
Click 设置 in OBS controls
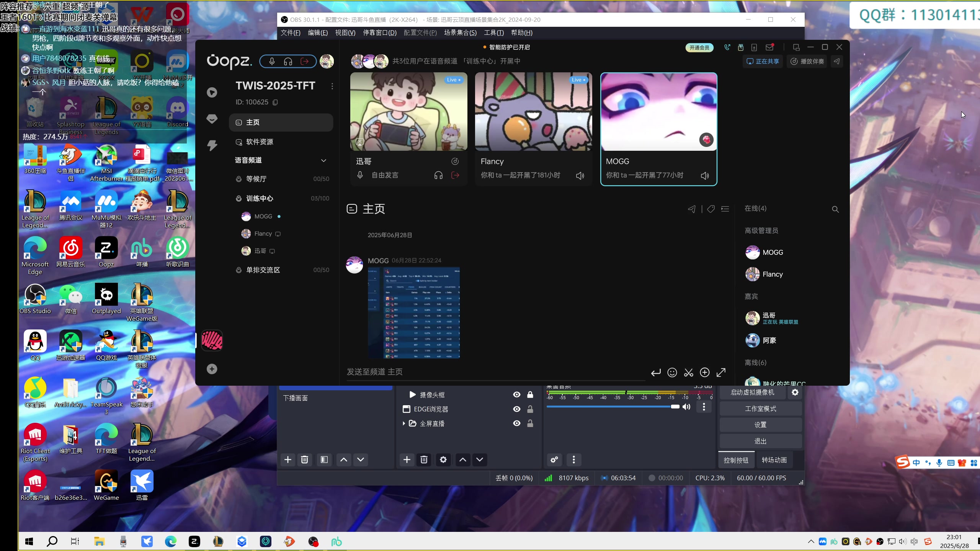coord(761,425)
